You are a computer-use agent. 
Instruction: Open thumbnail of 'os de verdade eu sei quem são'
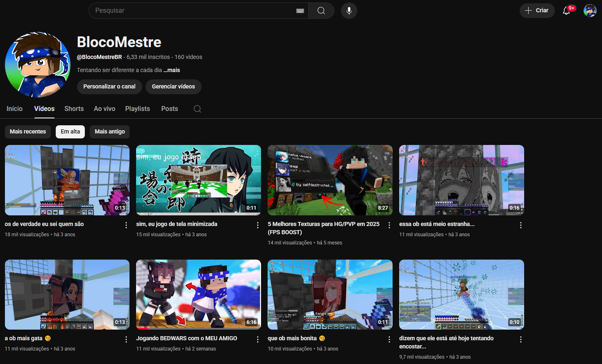[x=67, y=180]
